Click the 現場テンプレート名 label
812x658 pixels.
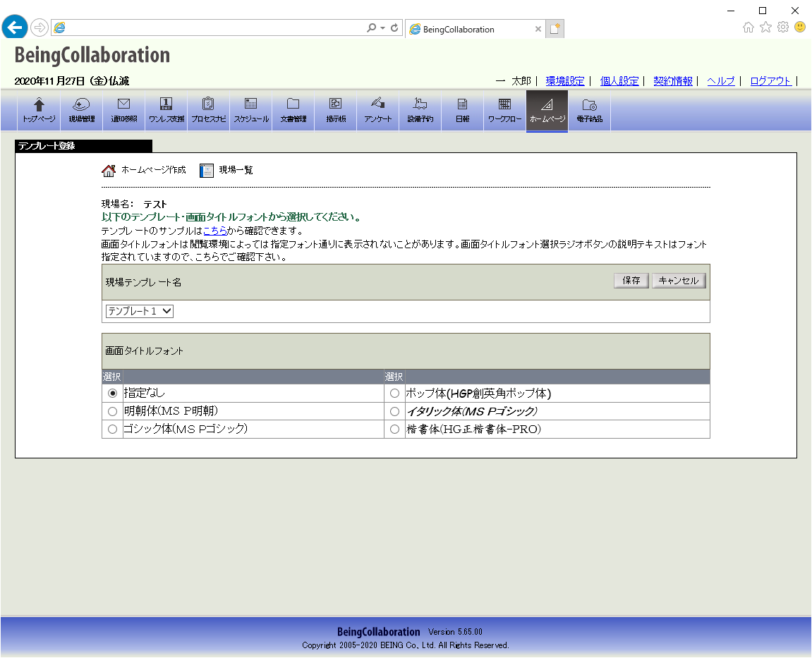pyautogui.click(x=143, y=282)
